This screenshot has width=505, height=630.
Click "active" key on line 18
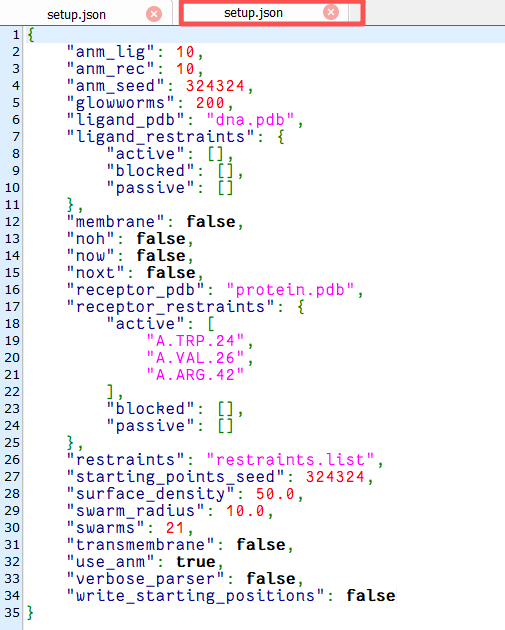pos(145,324)
